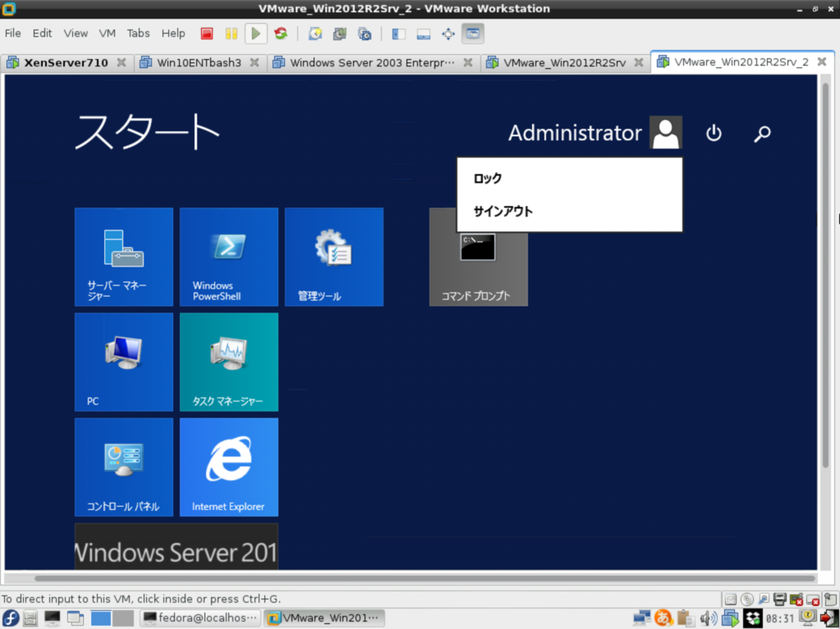Viewport: 840px width, 629px height.
Task: Click the yellow Suspend VM toolbar icon
Action: pos(231,34)
